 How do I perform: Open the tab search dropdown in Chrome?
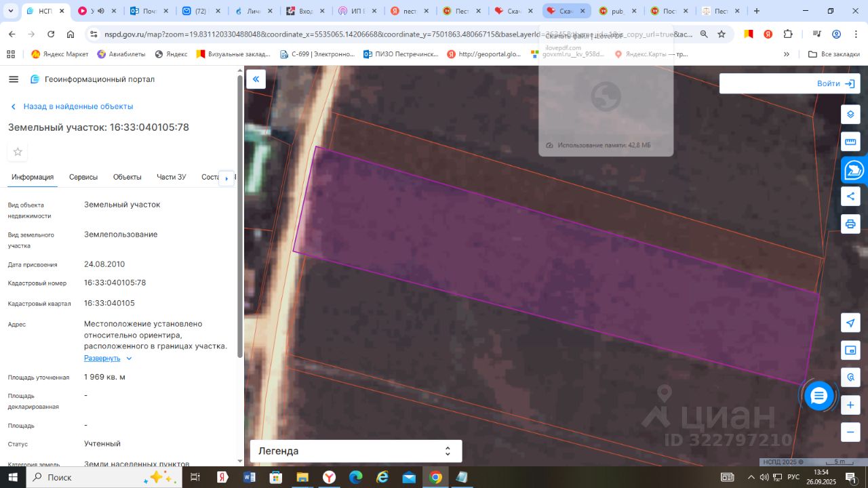coord(10,11)
